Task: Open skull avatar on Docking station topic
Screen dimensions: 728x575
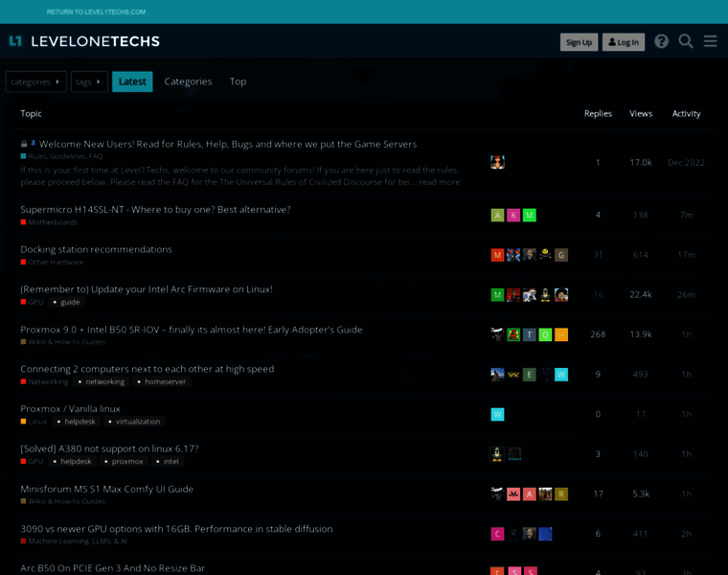Action: click(545, 255)
